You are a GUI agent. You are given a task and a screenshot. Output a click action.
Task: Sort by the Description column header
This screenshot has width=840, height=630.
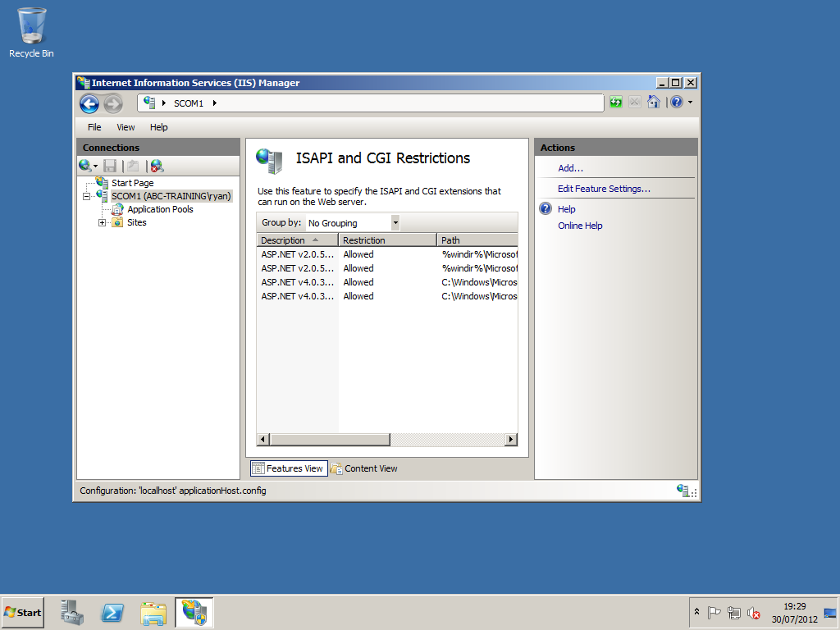click(x=297, y=240)
